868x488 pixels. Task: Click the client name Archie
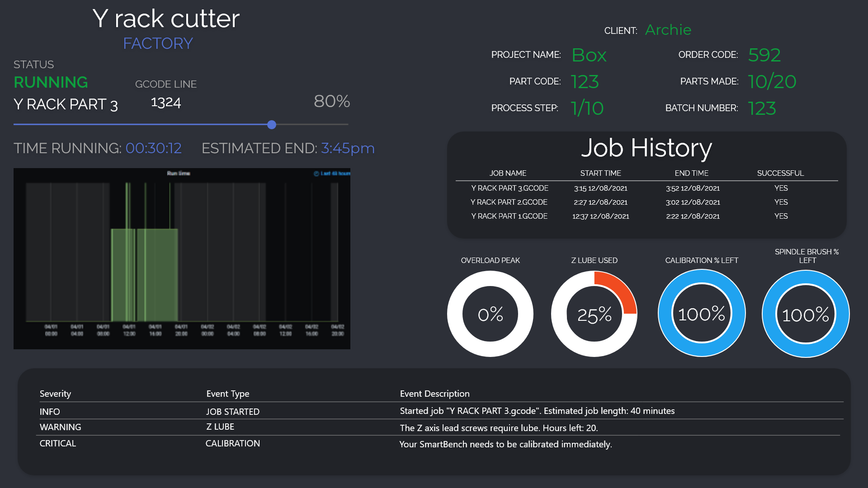point(668,30)
